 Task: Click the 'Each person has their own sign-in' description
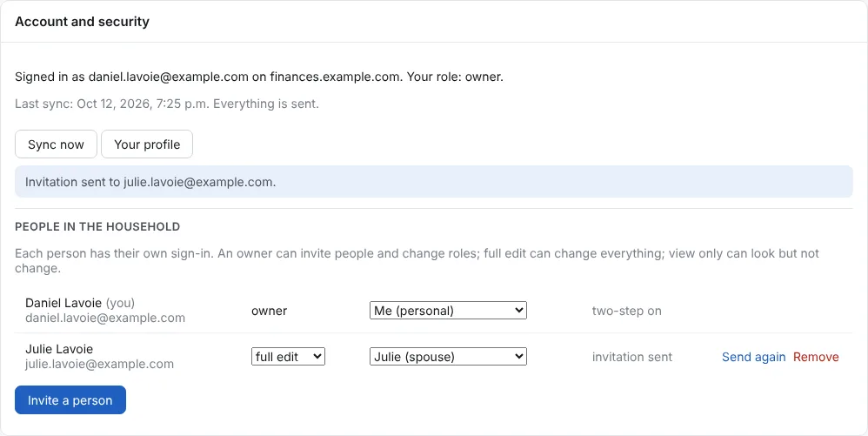pos(417,261)
